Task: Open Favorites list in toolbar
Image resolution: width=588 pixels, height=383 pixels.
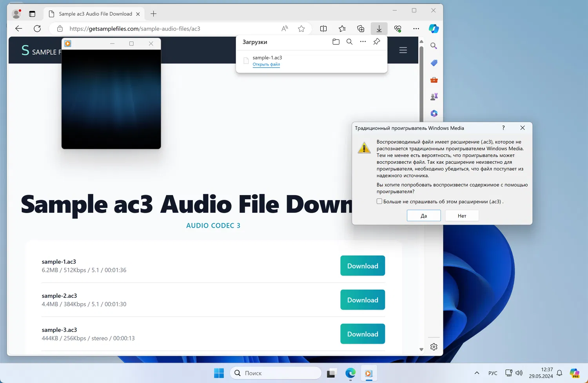Action: tap(342, 29)
